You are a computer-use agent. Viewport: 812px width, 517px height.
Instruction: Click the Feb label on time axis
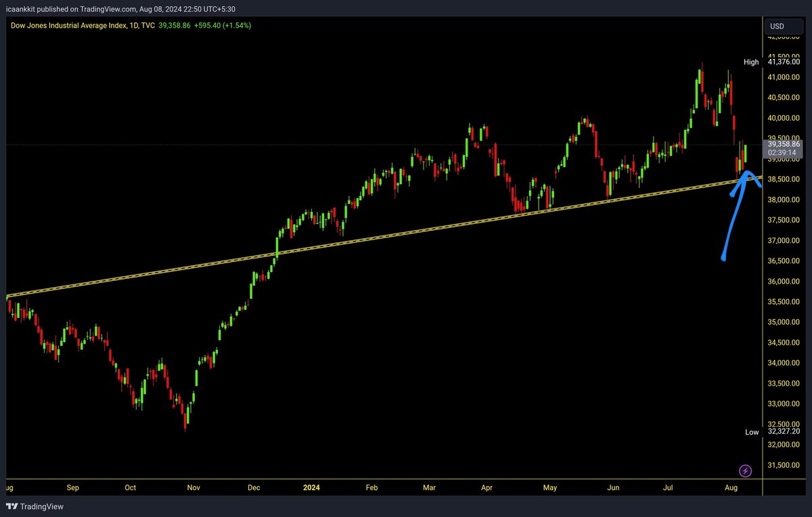(371, 487)
